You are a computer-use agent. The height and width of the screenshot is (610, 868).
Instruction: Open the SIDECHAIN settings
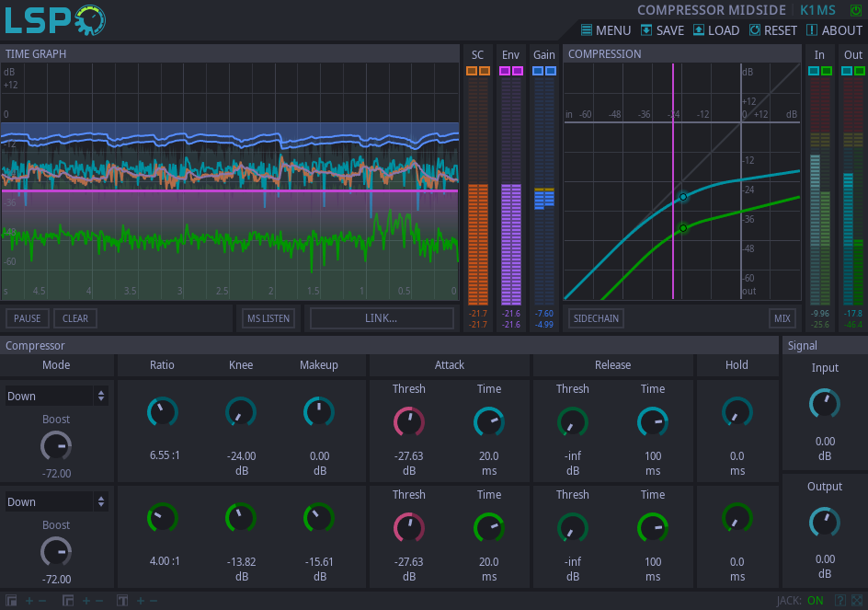(x=596, y=318)
